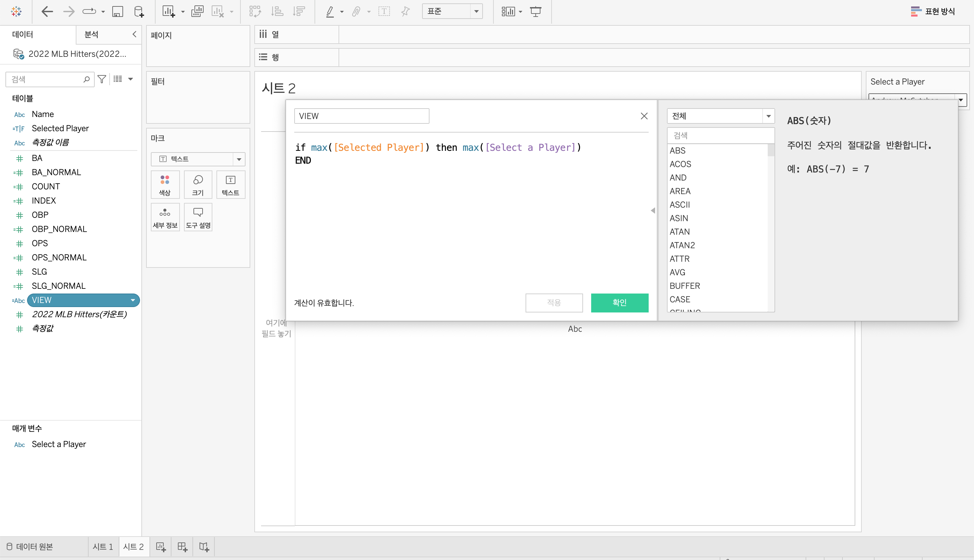Close the calculation editor dialog

coord(644,116)
